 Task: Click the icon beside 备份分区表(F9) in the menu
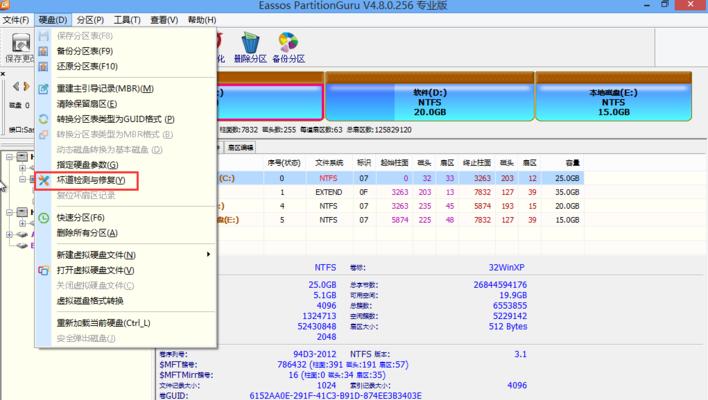coord(43,51)
